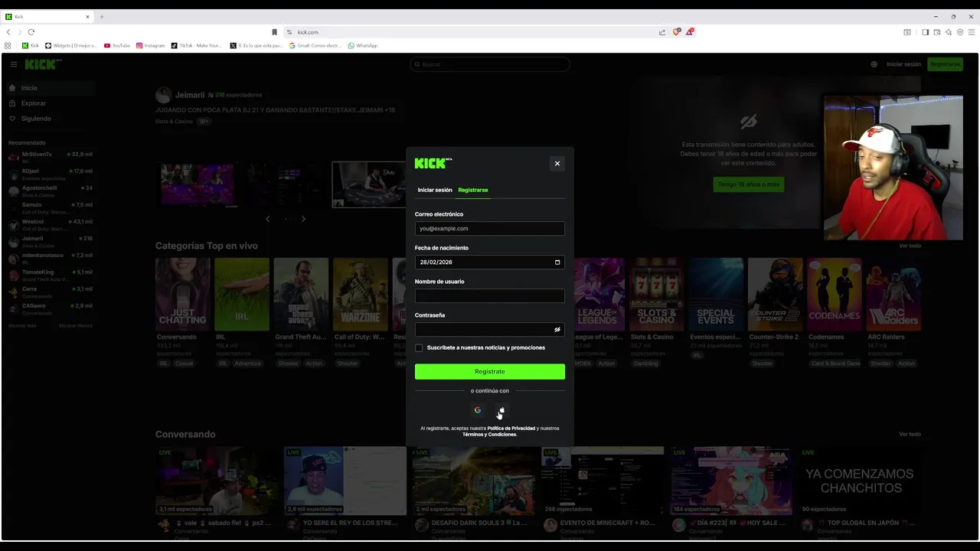Open the browser hamburger menu

972,32
